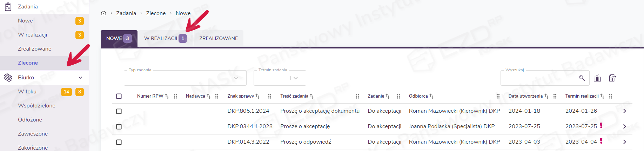Sort by Termin realizacji arrows icon
The image size is (644, 151).
click(x=602, y=96)
